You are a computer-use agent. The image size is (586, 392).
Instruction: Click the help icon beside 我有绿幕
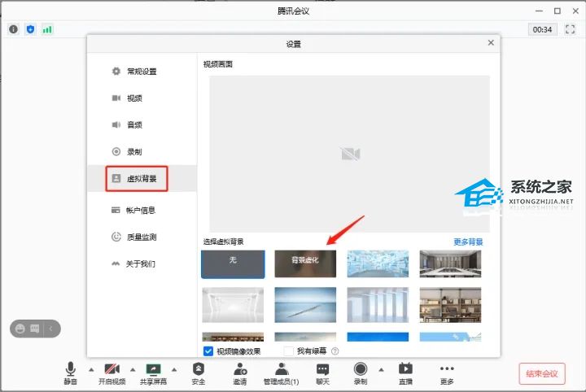pyautogui.click(x=335, y=351)
